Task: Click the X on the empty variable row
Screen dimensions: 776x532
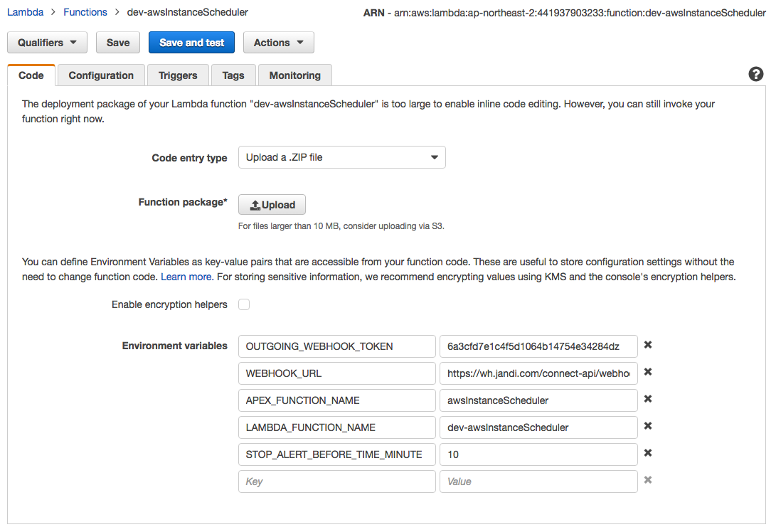Action: (648, 480)
